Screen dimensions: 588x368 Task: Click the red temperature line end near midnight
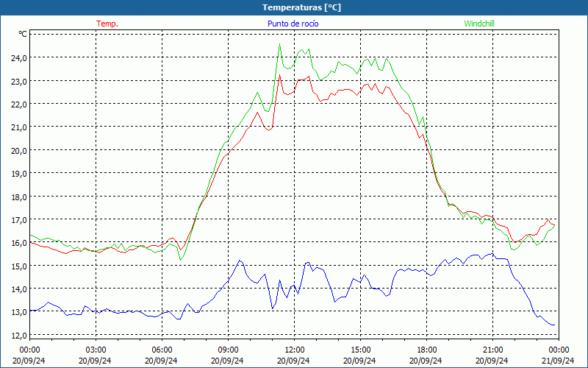554,225
